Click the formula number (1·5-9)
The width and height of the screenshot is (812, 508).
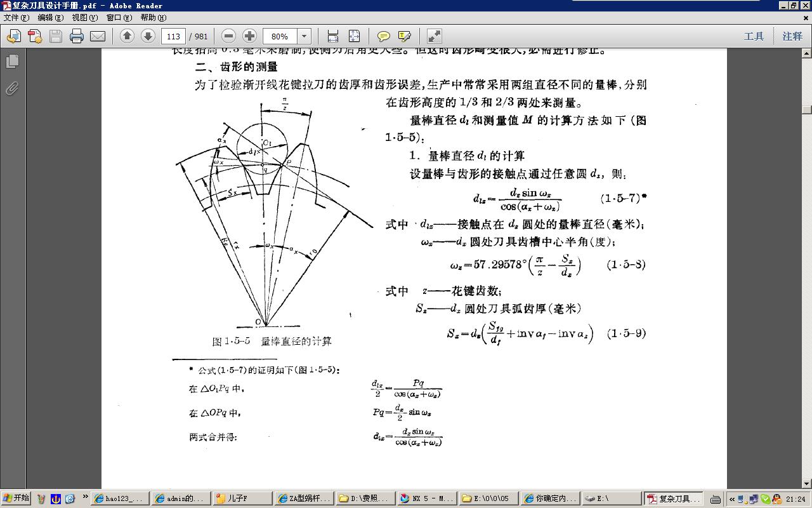626,333
